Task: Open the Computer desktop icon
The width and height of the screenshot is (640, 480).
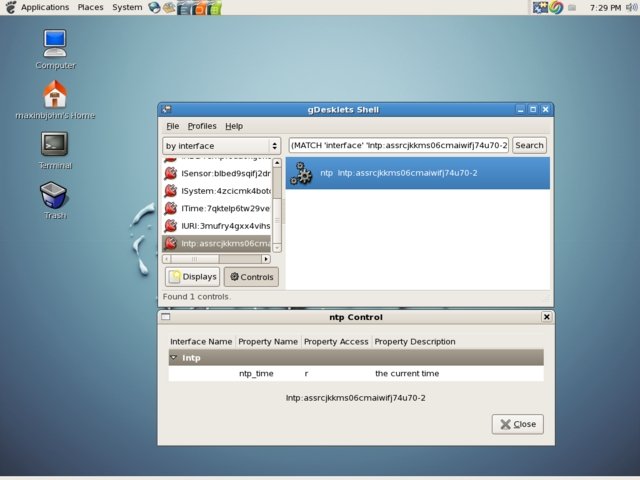Action: [x=55, y=44]
